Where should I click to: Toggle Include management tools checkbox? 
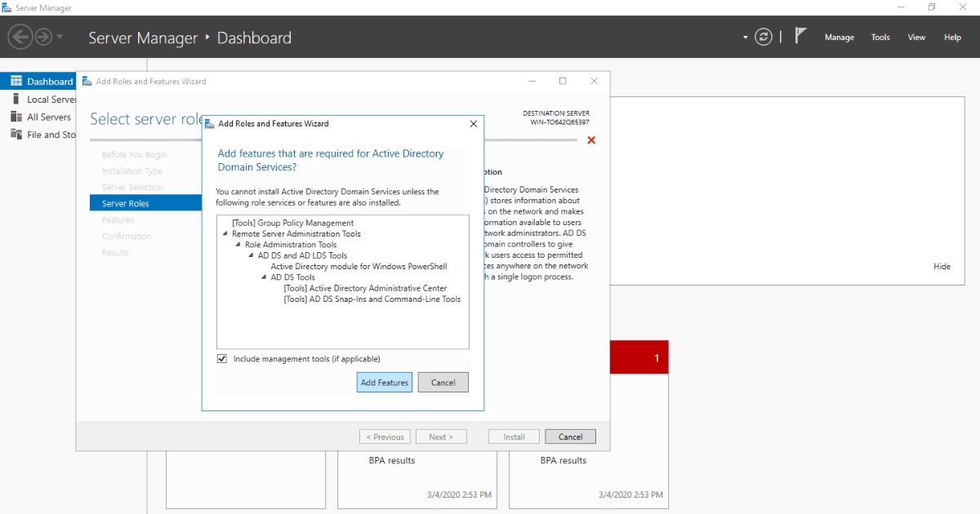click(222, 359)
